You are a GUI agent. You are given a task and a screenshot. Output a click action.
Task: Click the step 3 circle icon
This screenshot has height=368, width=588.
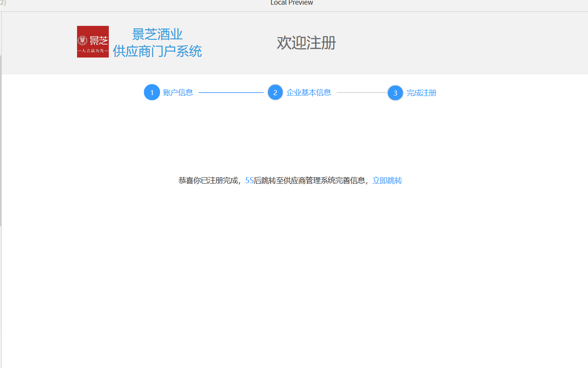[x=395, y=93]
